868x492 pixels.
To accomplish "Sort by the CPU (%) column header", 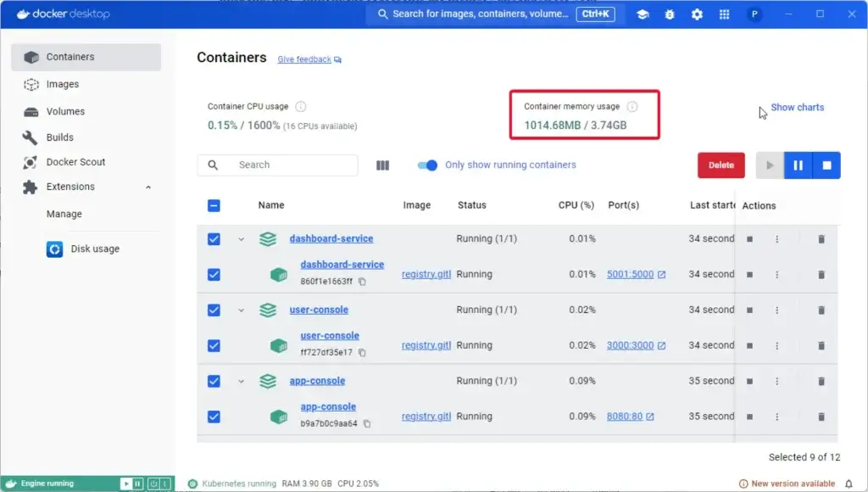I will coord(576,205).
